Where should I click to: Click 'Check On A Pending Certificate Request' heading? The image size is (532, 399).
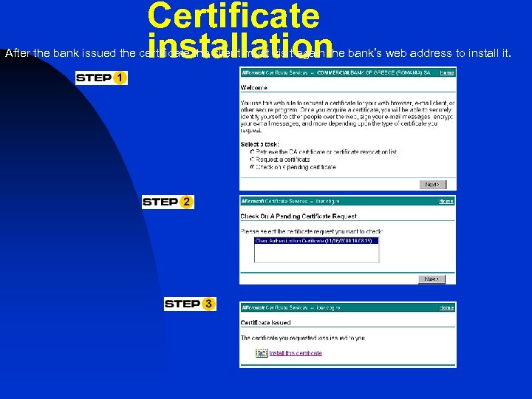[299, 216]
